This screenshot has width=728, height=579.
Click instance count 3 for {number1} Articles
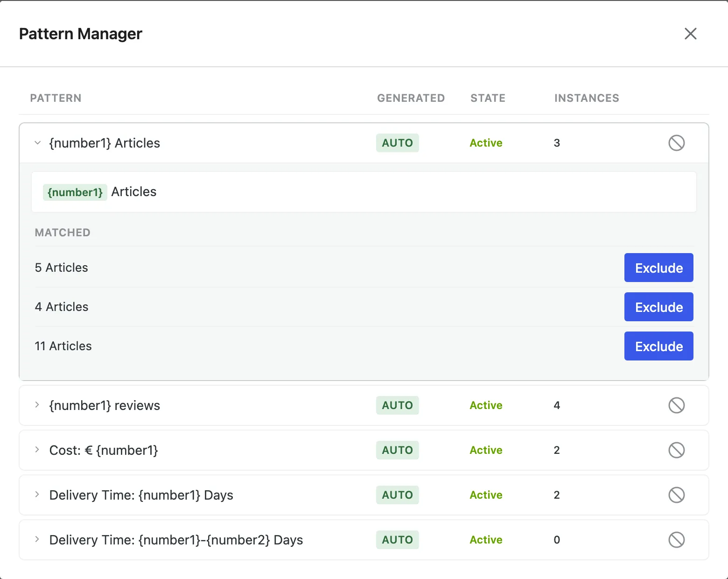(557, 143)
